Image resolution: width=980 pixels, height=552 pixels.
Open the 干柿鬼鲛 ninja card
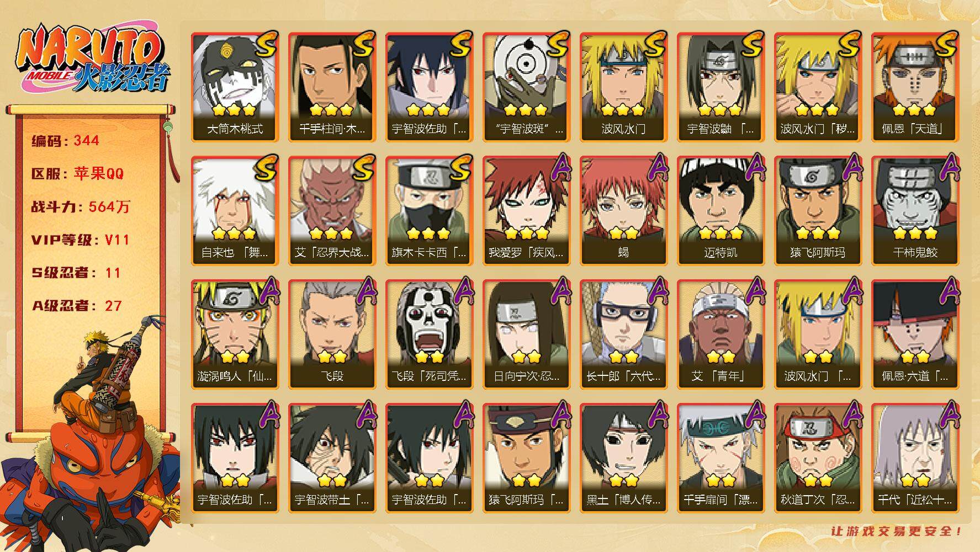915,210
